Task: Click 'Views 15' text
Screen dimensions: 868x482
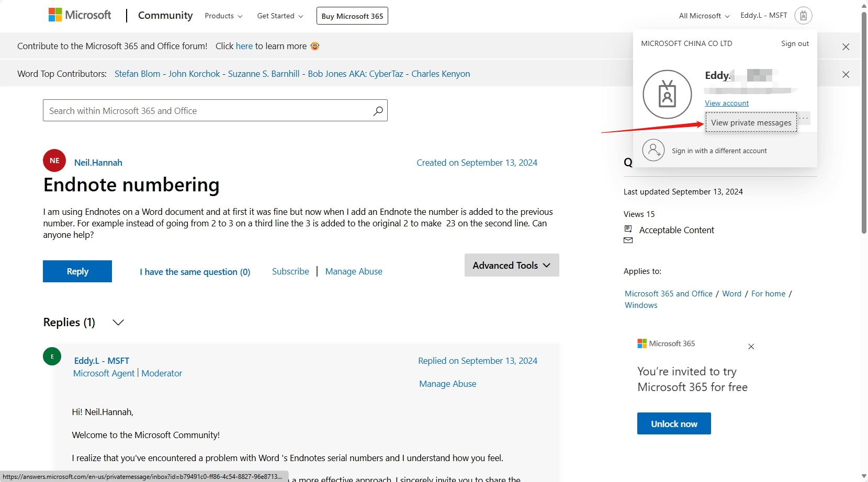Action: [639, 214]
